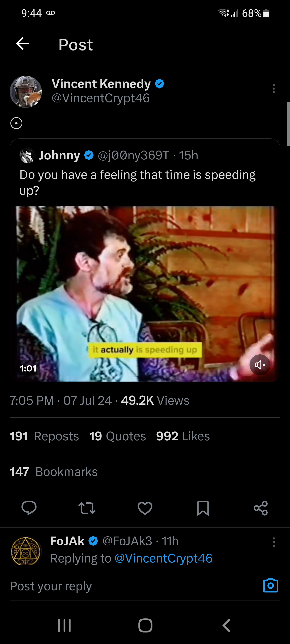Viewport: 290px width, 644px height.
Task: Tap the Android recent apps button
Action: click(x=64, y=625)
